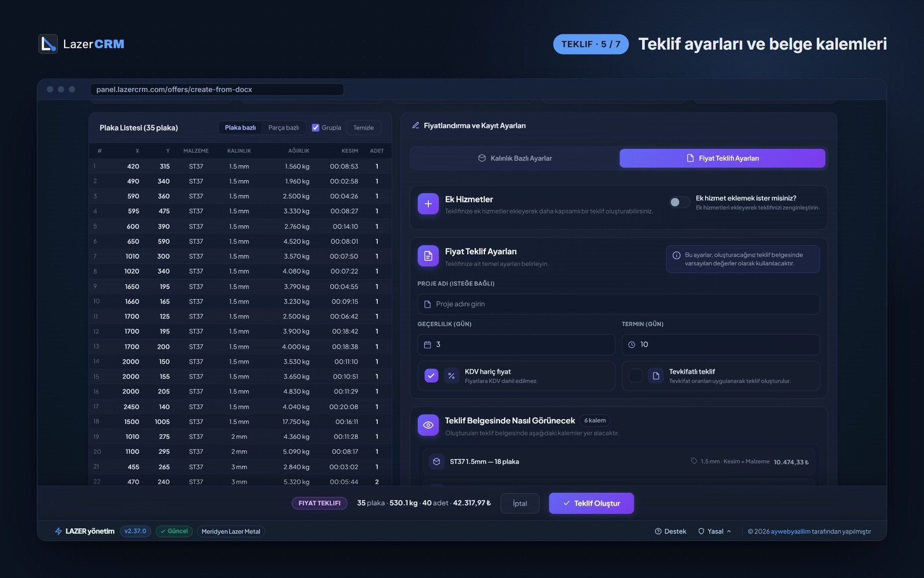Viewport: 924px width, 578px height.
Task: Click the 10.474,33 ₺ price value
Action: pos(791,462)
